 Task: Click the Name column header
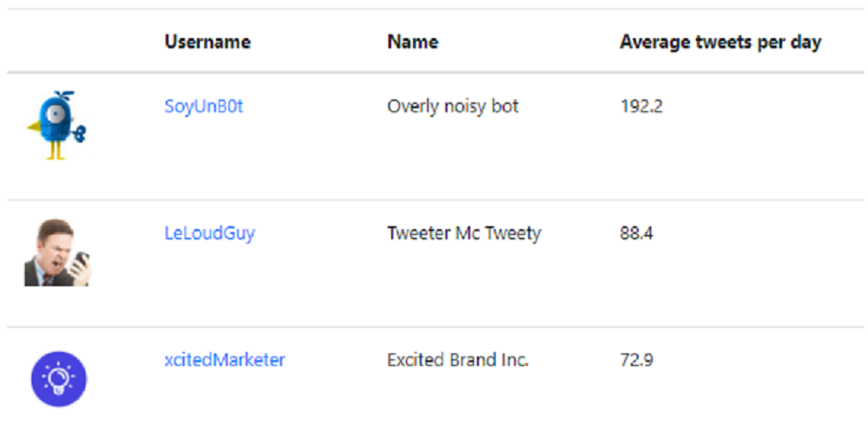pos(413,42)
